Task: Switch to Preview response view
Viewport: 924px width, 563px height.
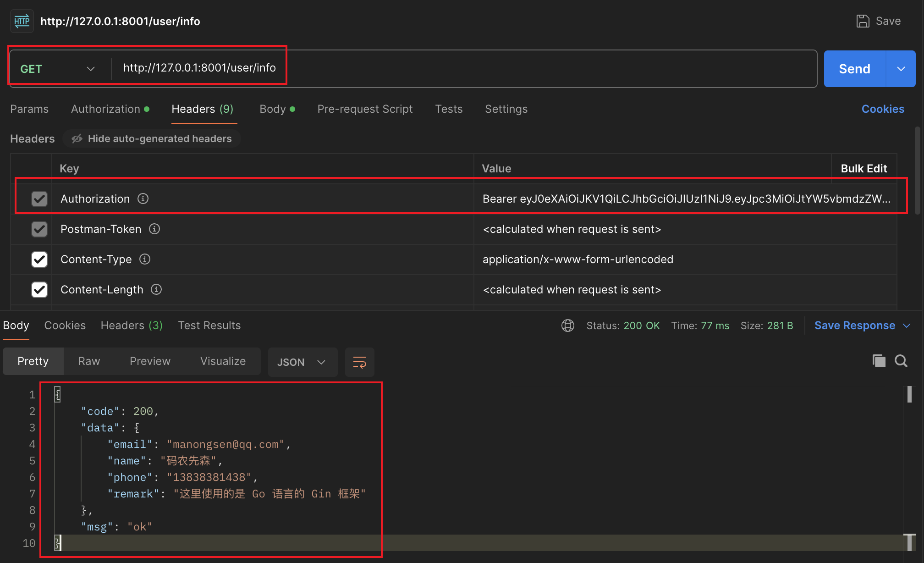Action: click(x=150, y=361)
